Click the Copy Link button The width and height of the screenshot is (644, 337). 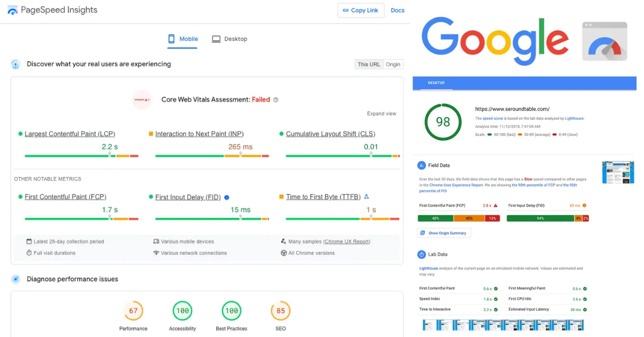[361, 10]
